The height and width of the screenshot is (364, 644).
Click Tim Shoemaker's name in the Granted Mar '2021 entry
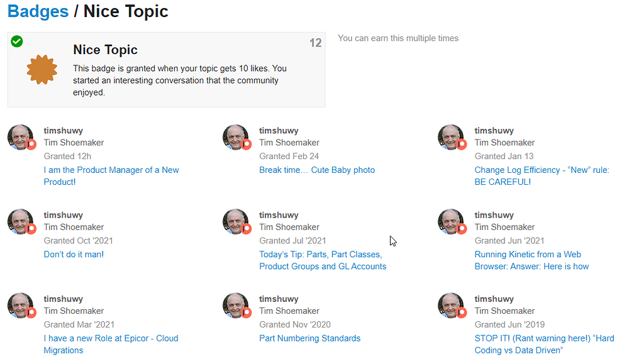coord(74,311)
